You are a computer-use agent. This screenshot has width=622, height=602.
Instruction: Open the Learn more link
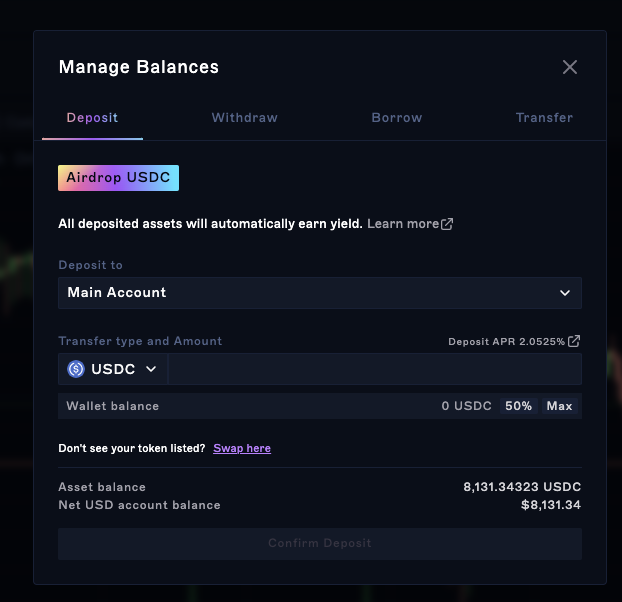click(x=403, y=224)
